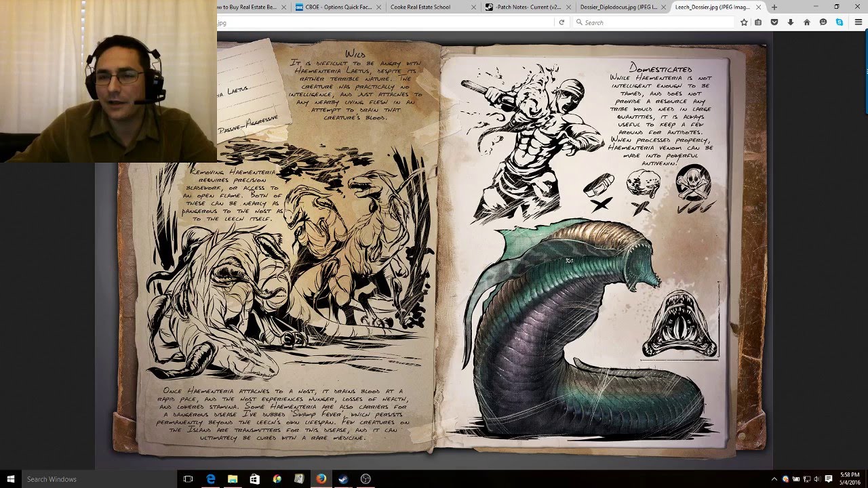
Task: Open the taskbar app between Chrome-like and Firefox icons
Action: (x=298, y=479)
